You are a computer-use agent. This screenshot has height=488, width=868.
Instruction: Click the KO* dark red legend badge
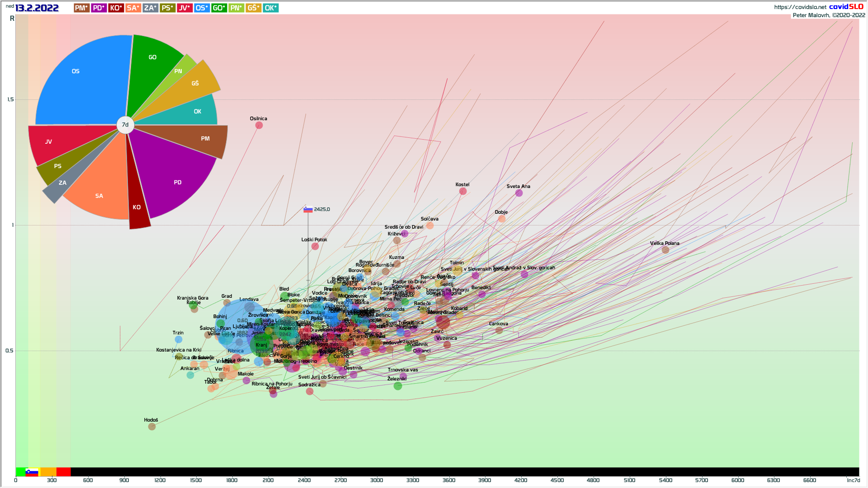pos(116,8)
